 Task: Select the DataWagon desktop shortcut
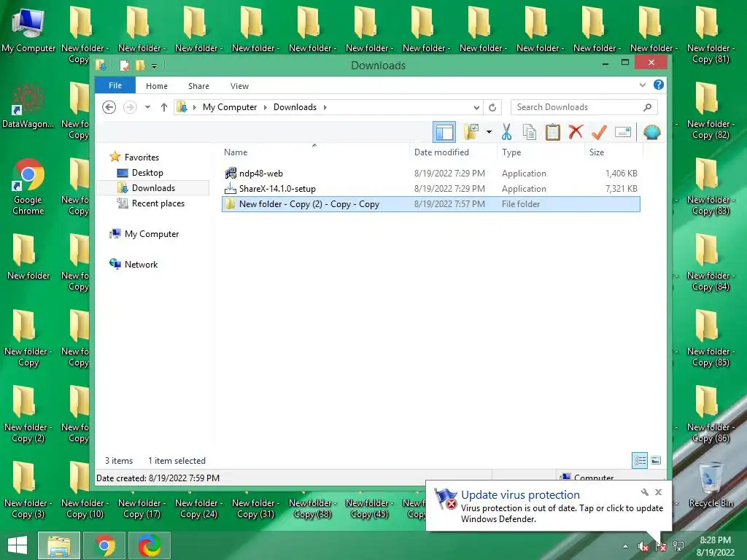(x=28, y=106)
